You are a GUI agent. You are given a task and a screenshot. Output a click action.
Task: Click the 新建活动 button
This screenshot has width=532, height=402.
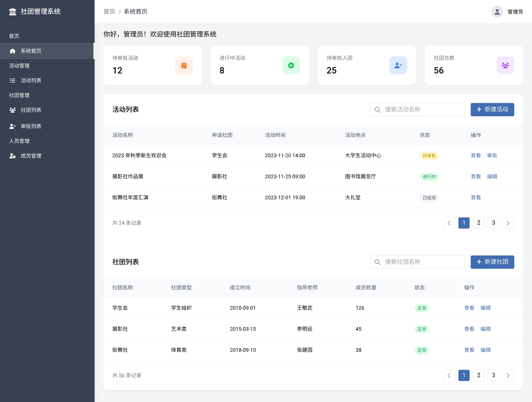coord(492,110)
